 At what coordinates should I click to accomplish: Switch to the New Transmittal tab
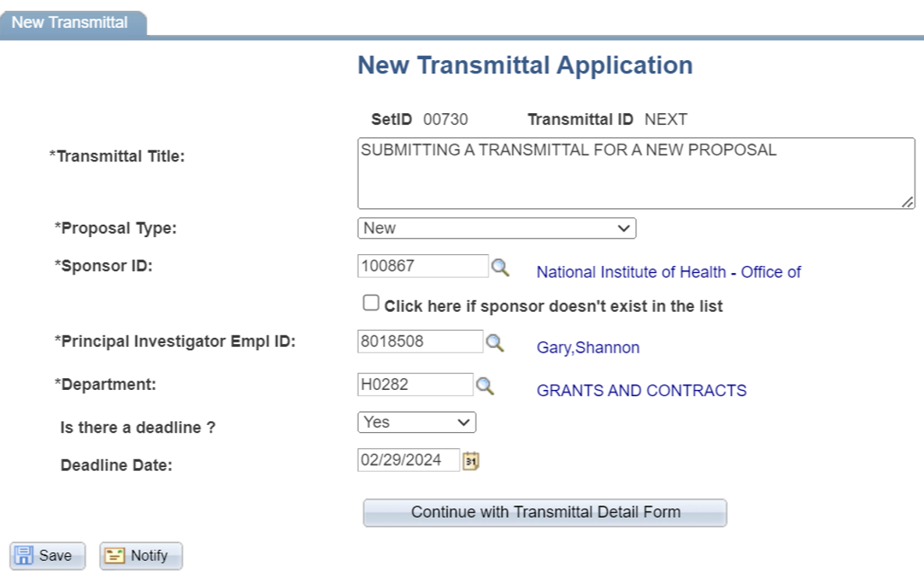[x=70, y=23]
